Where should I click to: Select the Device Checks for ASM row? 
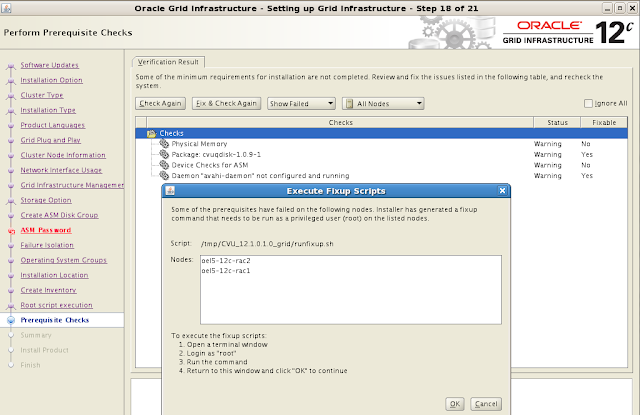(381, 165)
